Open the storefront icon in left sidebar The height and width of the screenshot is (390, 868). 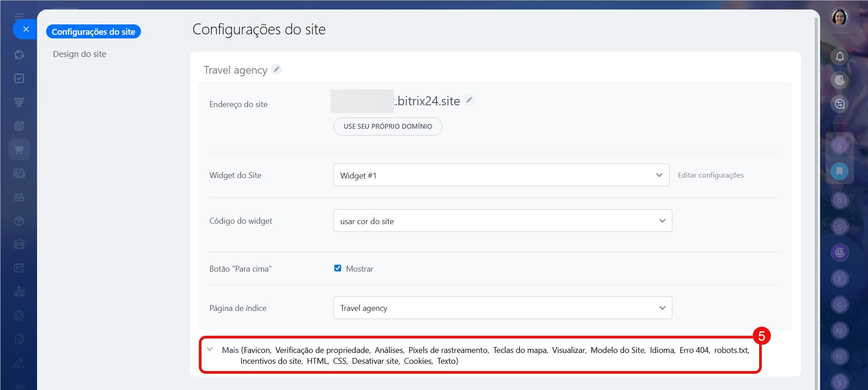[x=19, y=244]
